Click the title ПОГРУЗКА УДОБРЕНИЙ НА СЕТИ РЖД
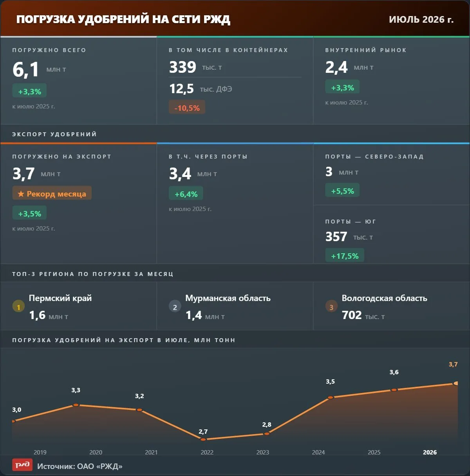Screen dimensions: 470x476 (123, 19)
